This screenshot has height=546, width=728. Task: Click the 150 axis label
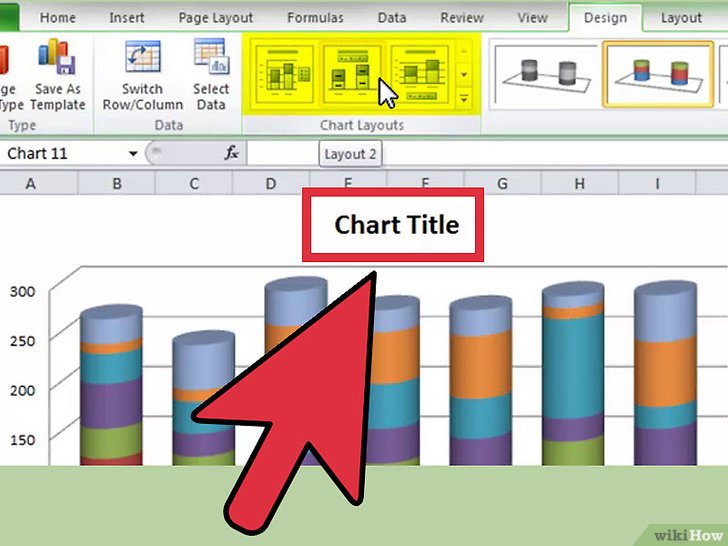point(22,440)
